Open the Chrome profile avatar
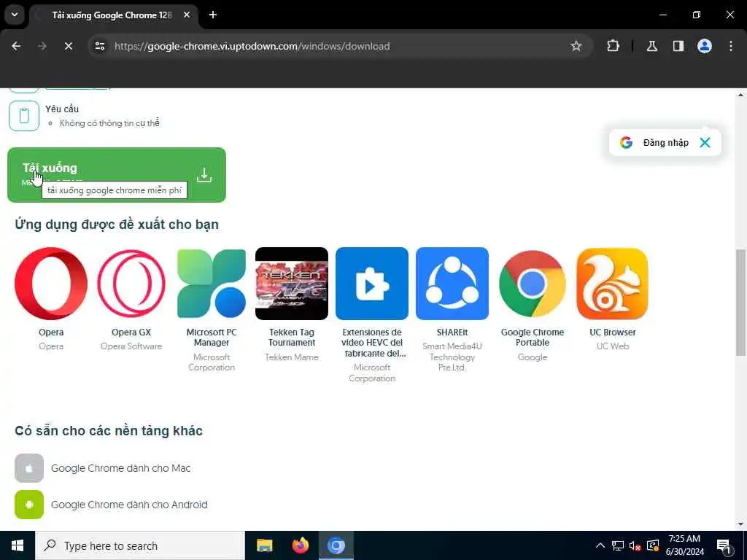Screen dimensions: 747x560 [705, 46]
